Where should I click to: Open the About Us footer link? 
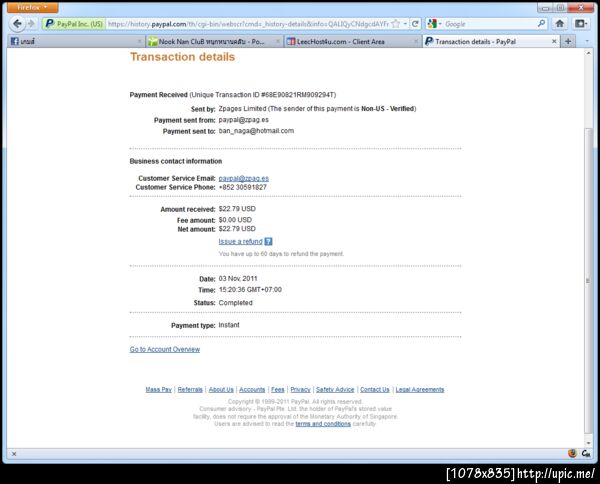click(221, 389)
